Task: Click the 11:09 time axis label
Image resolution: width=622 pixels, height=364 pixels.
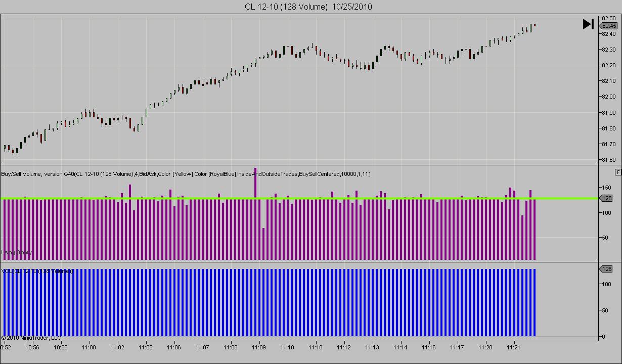Action: tap(259, 347)
